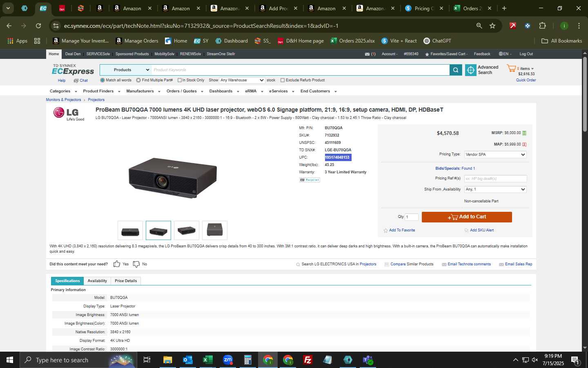
Task: Expand the Product Finders menu
Action: tap(102, 91)
